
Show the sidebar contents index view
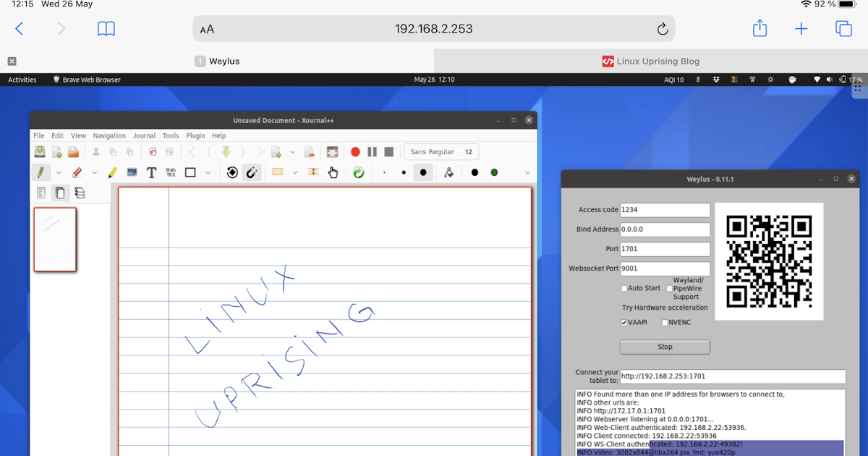click(41, 193)
